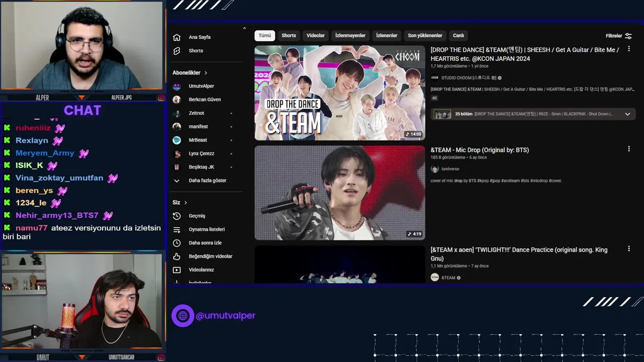Click sidebar scroll-up arrow
This screenshot has width=644, height=362.
244,29
